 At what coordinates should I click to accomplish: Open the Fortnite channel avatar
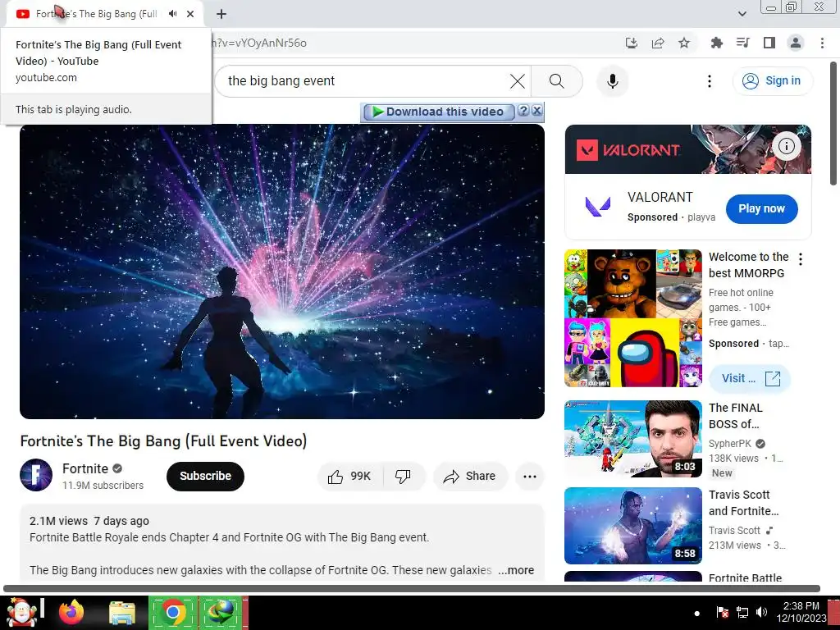[x=36, y=475]
